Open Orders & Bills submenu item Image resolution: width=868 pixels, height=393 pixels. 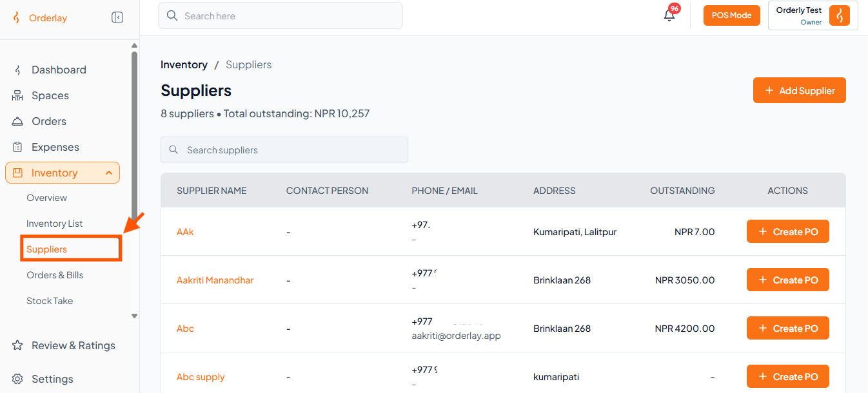tap(55, 275)
